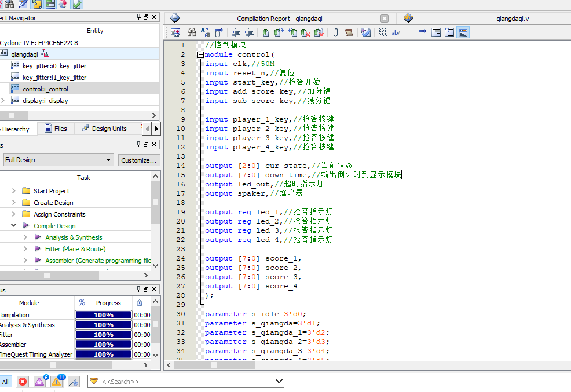Image resolution: width=571 pixels, height=392 pixels.
Task: Toggle flagged messages filter icon
Action: (x=74, y=382)
